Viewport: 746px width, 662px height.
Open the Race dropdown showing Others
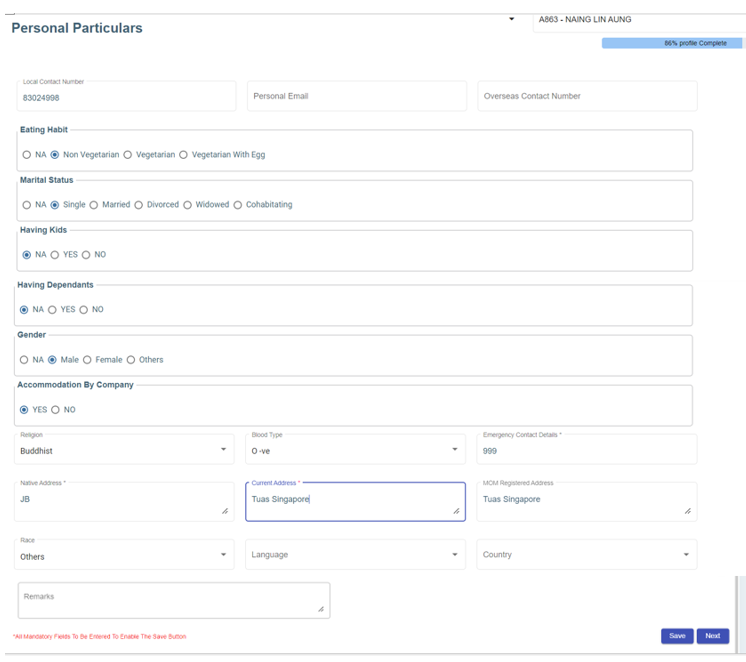pos(125,555)
